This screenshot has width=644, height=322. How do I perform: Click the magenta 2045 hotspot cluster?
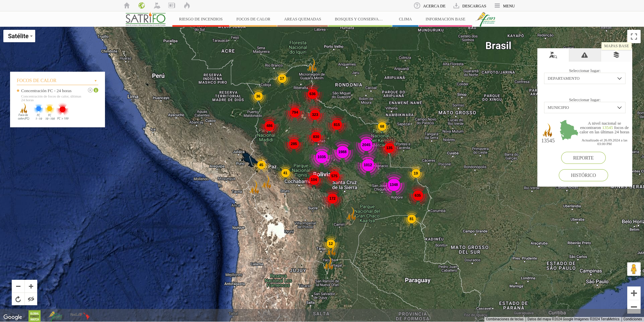point(366,145)
